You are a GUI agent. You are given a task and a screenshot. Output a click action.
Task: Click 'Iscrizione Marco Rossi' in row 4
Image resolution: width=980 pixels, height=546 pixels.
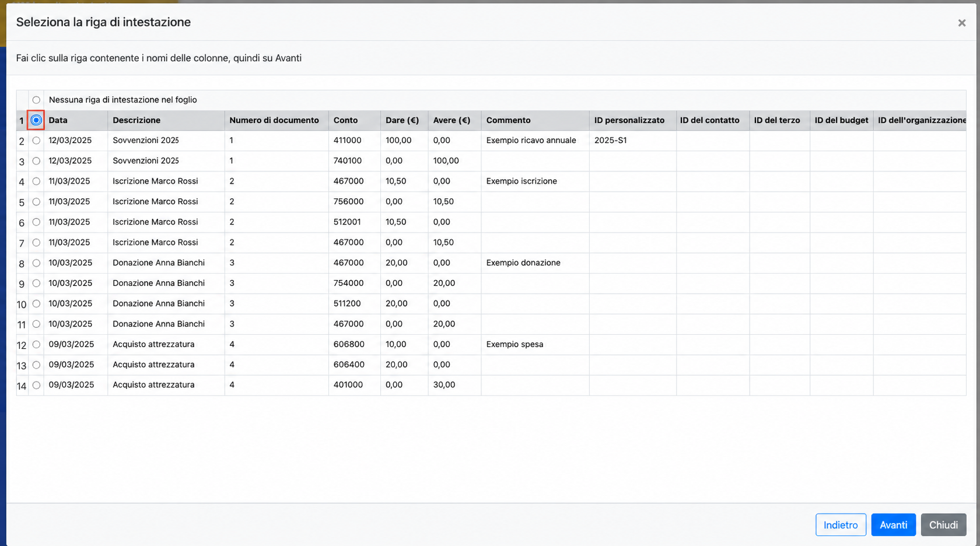[166, 181]
